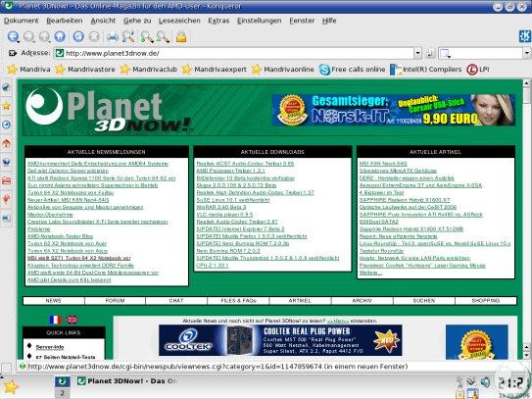Click the Go button next to the address bar
Viewport: 532px width, 399px height.
(430, 53)
